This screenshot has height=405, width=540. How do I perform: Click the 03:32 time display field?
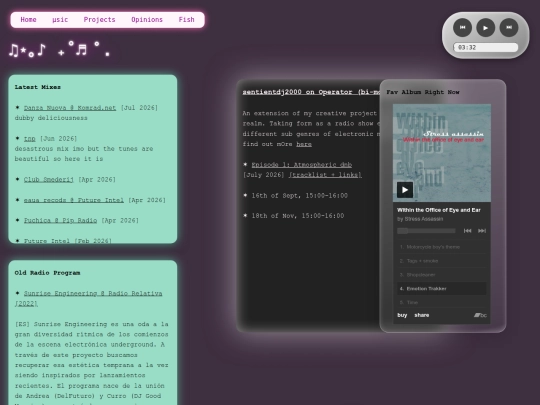pos(486,48)
